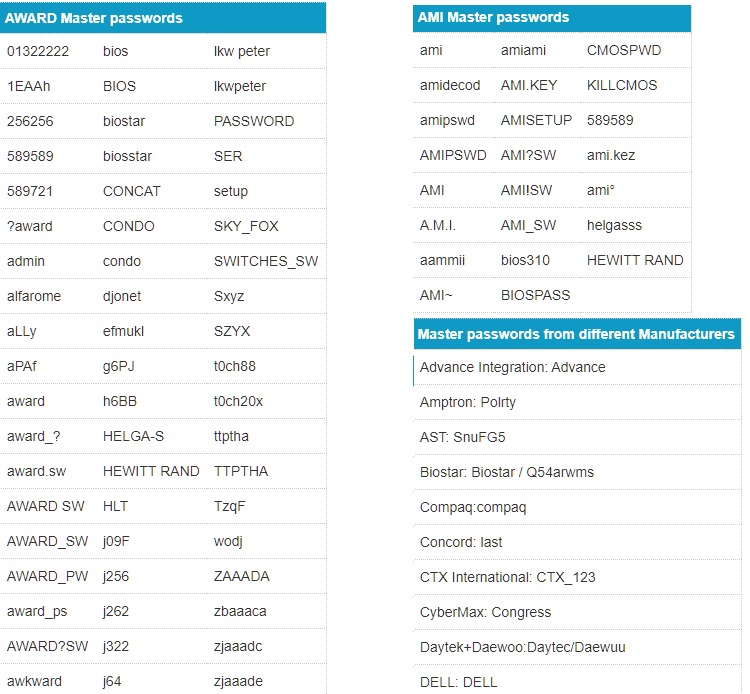The image size is (750, 694).
Task: Click the alfarome password entry
Action: tap(36, 296)
